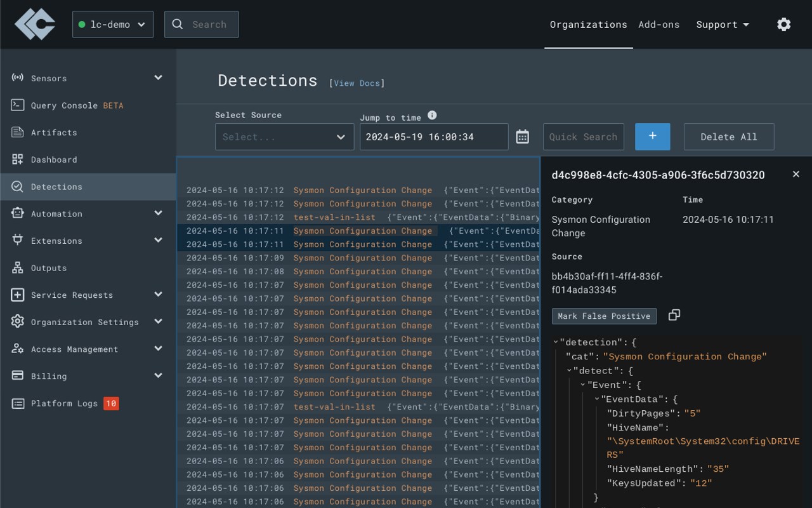Click the calendar icon beside time field
This screenshot has width=812, height=508.
[x=522, y=137]
